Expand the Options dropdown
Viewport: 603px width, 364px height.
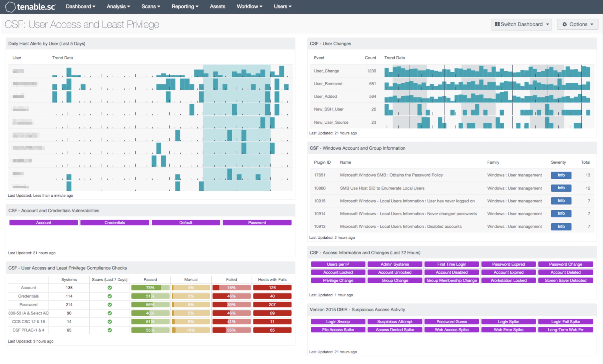[578, 24]
